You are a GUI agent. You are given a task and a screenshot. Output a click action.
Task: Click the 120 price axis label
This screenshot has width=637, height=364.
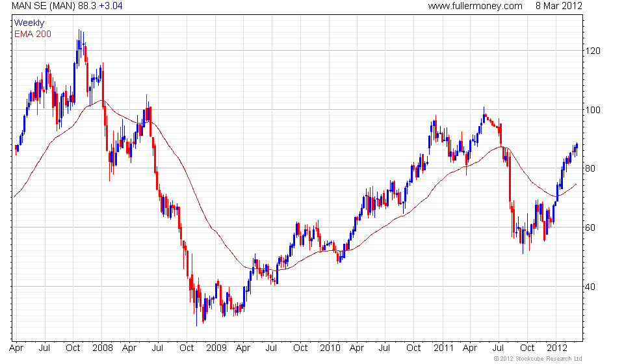coord(592,51)
